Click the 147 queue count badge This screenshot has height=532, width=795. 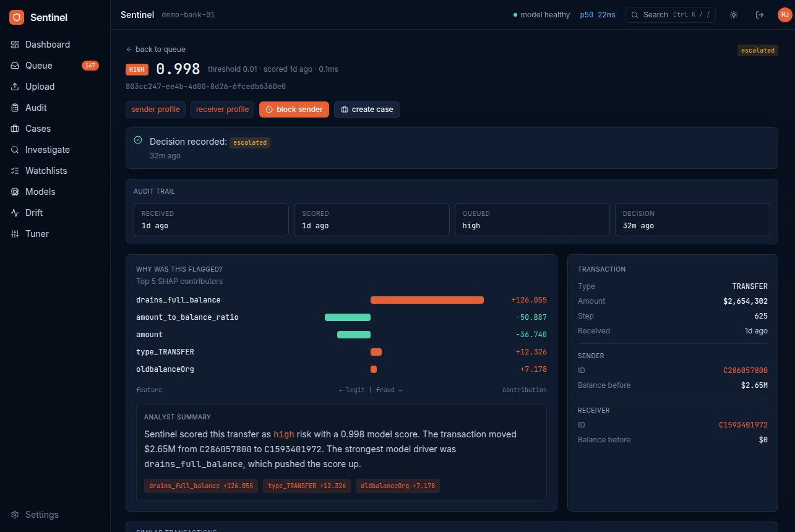click(90, 66)
